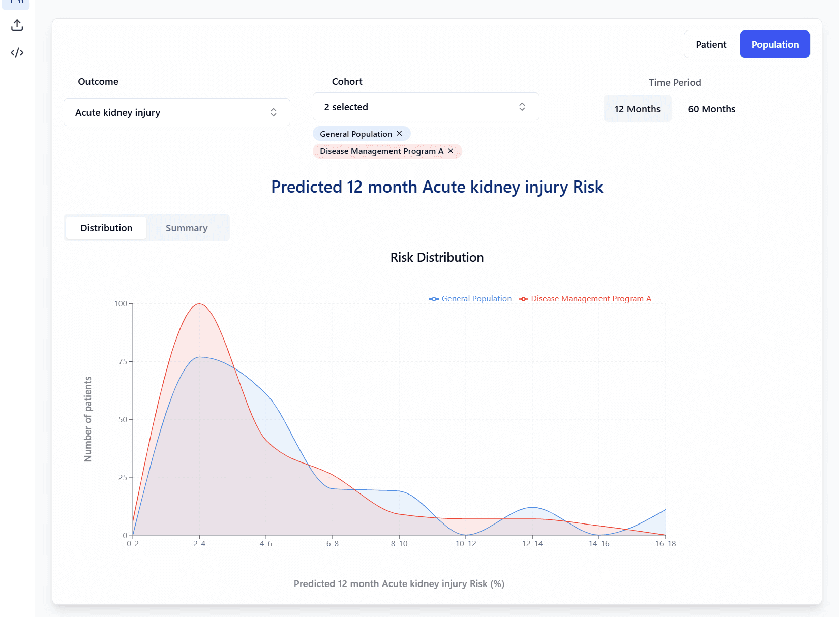Screen dimensions: 840x617
Task: Open the Outcome dropdown showing Acute kidney injury
Action: [x=177, y=112]
